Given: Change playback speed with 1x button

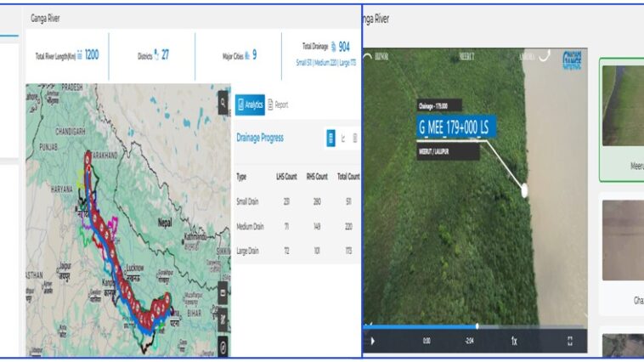Looking at the screenshot, I should [514, 341].
